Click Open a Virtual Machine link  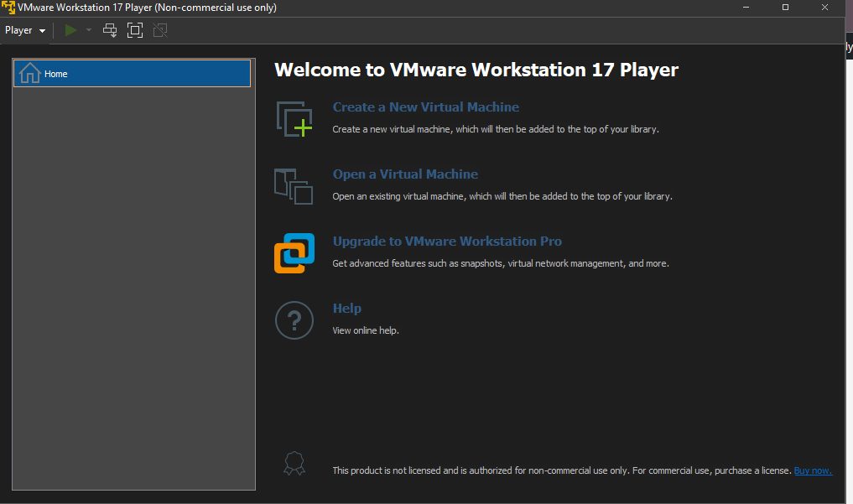pyautogui.click(x=405, y=174)
